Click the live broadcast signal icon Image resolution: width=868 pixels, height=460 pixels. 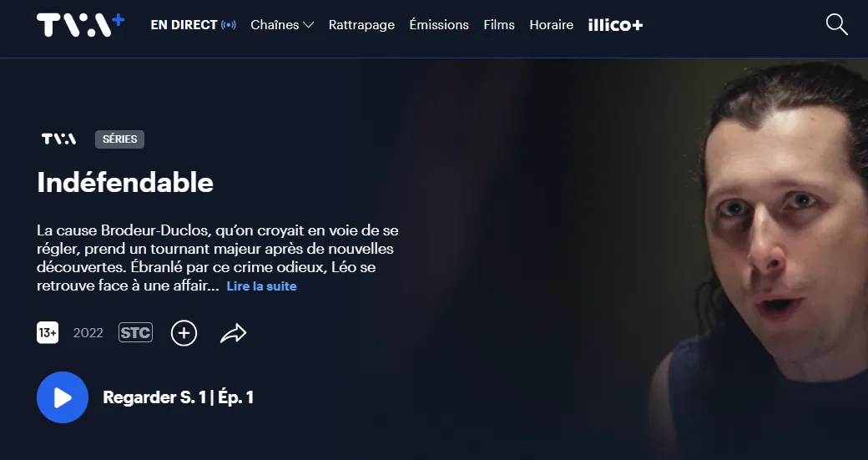[228, 25]
